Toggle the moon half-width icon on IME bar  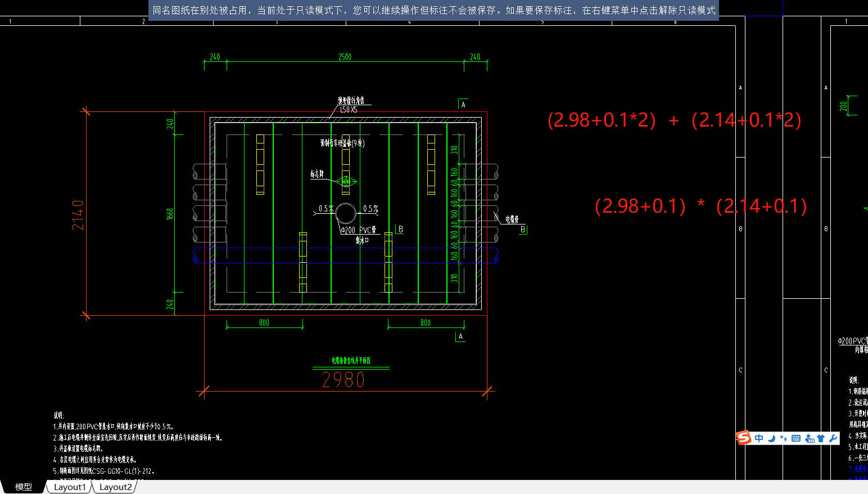tap(771, 438)
